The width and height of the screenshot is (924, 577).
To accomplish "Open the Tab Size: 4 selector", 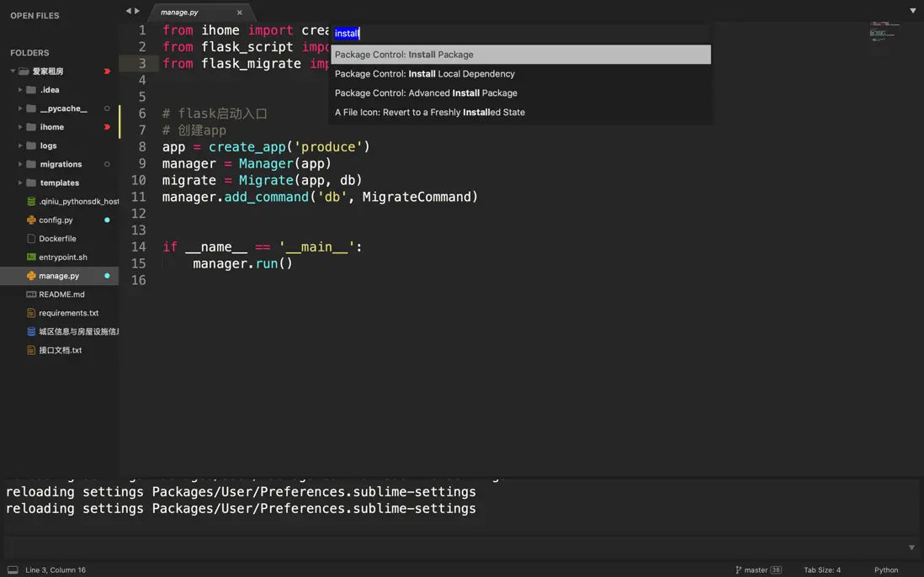I will (822, 570).
